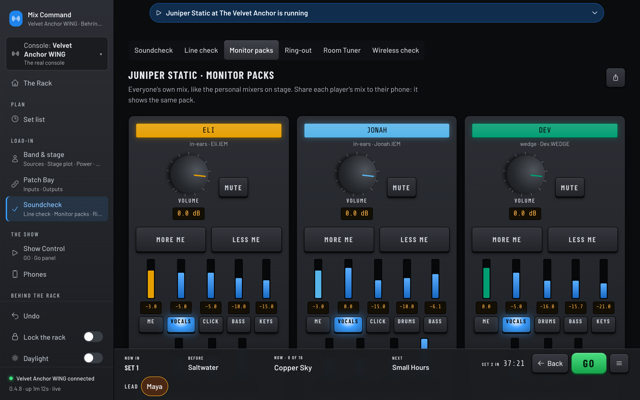
Task: Switch to the Soundcheck tab
Action: [153, 50]
